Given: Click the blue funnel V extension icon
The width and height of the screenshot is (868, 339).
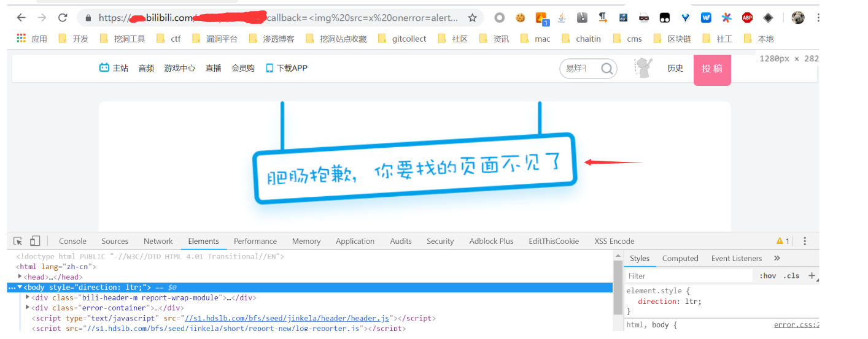Looking at the screenshot, I should (x=685, y=18).
